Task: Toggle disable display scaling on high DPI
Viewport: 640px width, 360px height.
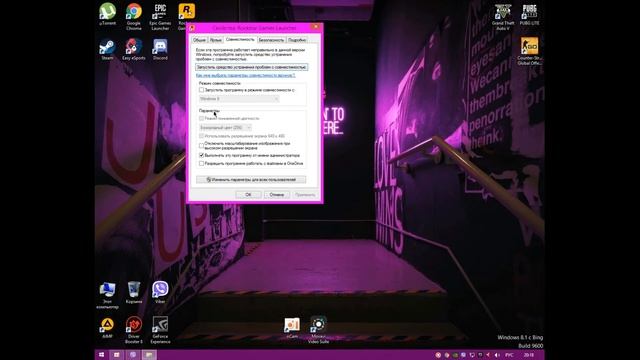Action: tap(201, 146)
